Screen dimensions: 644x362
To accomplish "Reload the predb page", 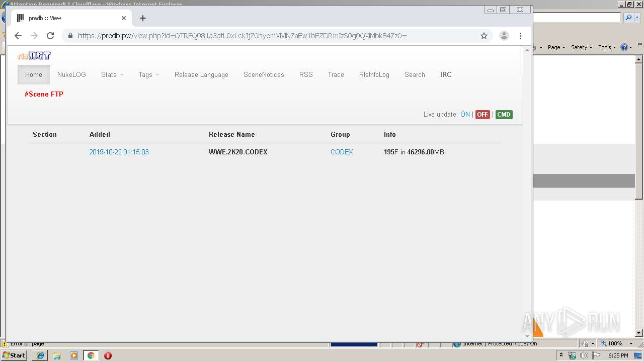I will (x=50, y=36).
